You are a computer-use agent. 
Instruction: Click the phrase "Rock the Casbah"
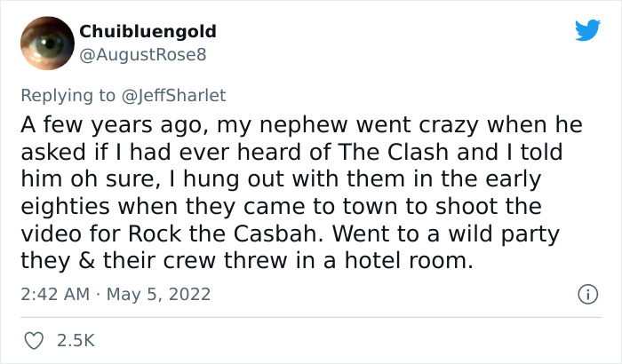[222, 233]
